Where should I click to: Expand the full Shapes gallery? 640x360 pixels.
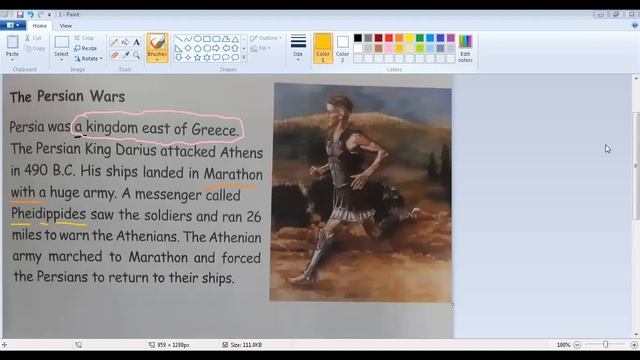pos(244,58)
